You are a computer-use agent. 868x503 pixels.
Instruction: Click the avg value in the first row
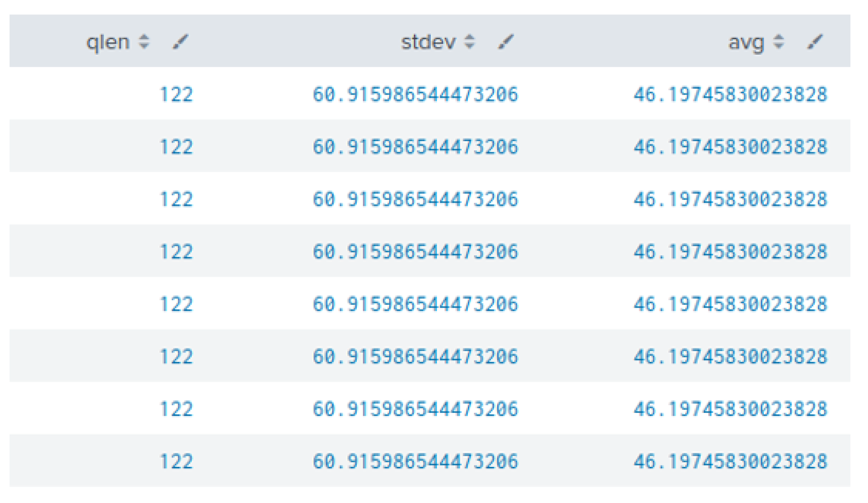(730, 94)
